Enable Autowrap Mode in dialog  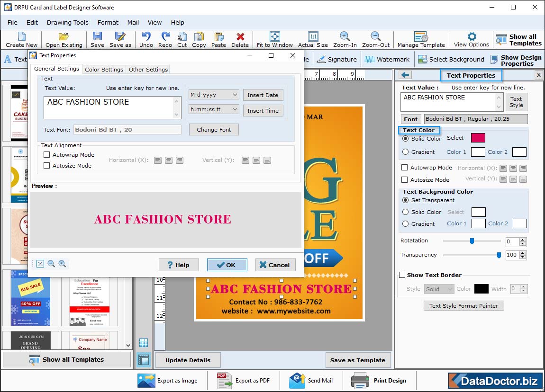click(x=47, y=154)
